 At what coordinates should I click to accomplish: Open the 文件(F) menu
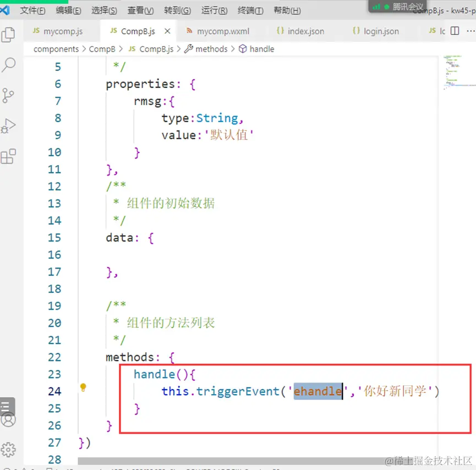(x=33, y=10)
